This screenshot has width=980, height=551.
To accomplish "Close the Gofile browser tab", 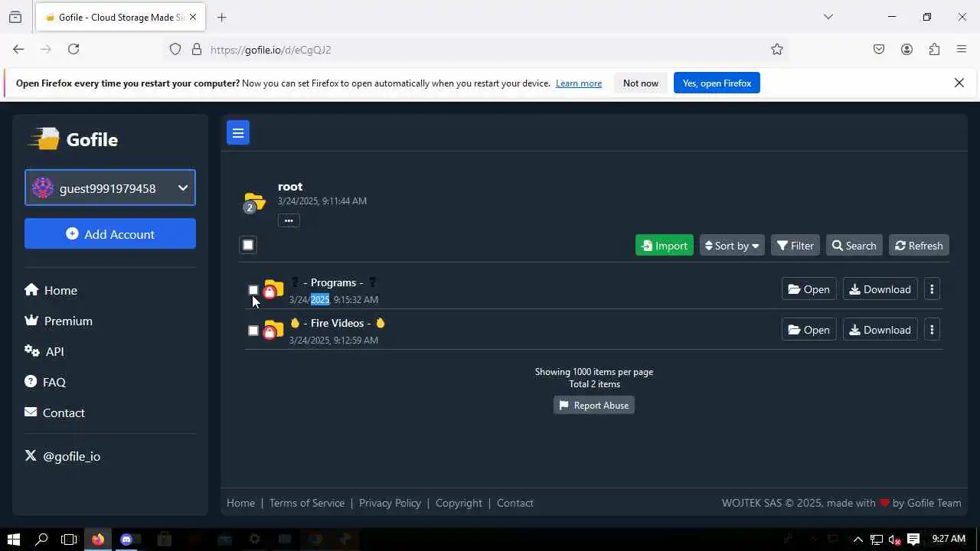I will pyautogui.click(x=193, y=17).
